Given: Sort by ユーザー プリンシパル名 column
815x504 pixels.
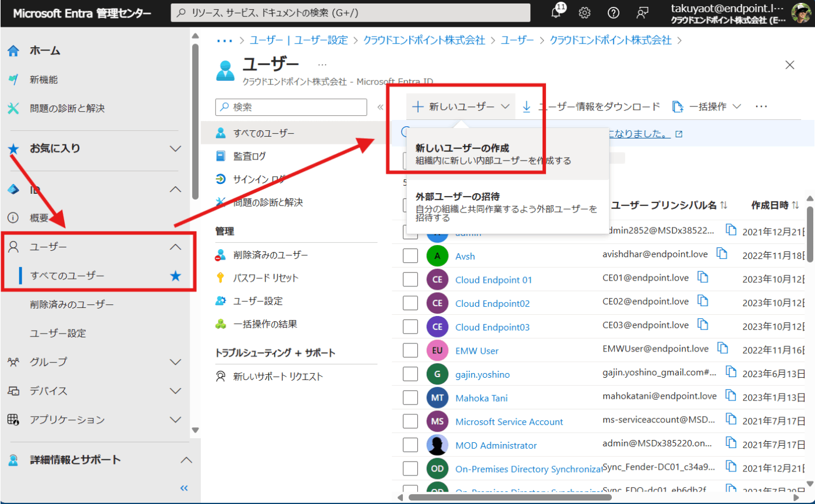Looking at the screenshot, I should [x=669, y=205].
